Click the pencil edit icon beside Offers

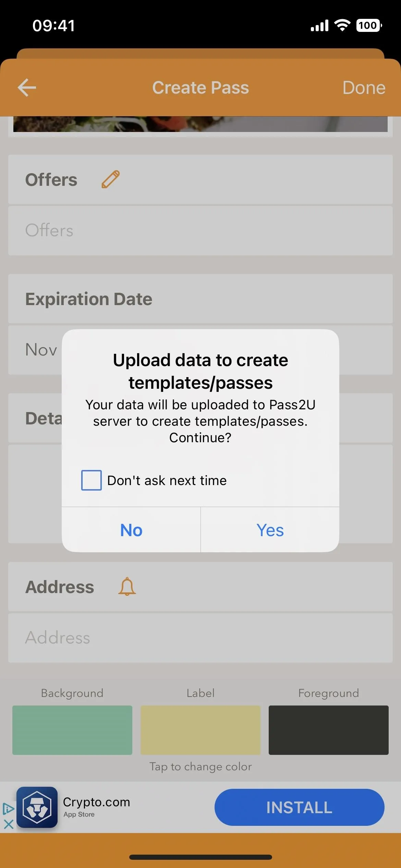pos(111,179)
